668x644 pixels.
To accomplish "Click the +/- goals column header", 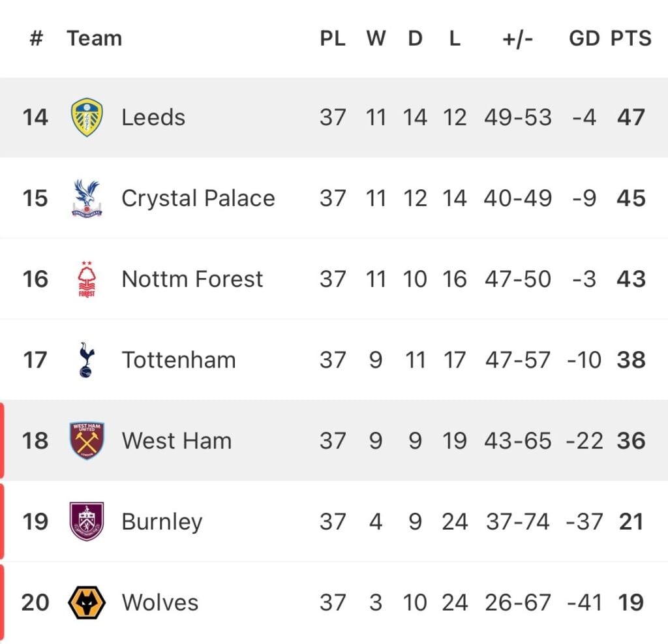I will point(517,38).
